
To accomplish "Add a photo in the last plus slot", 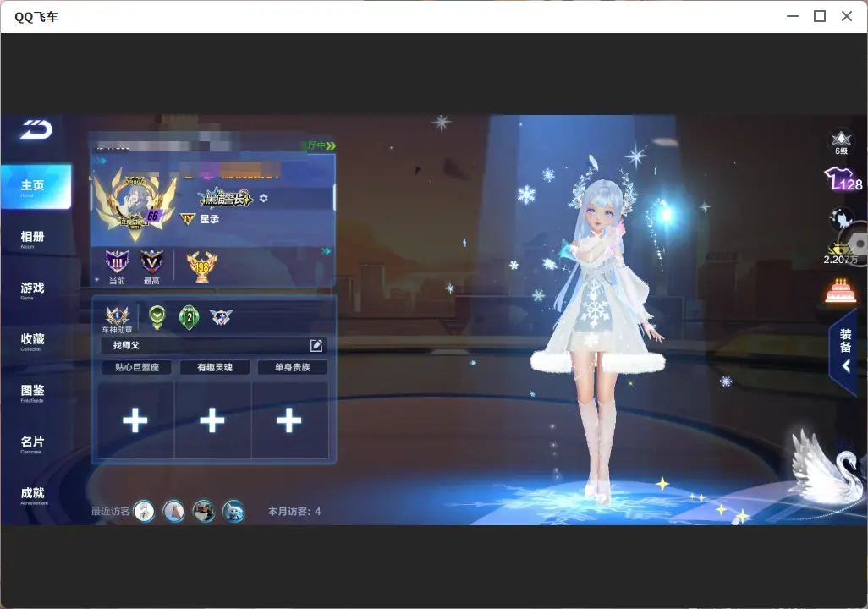I will (289, 420).
